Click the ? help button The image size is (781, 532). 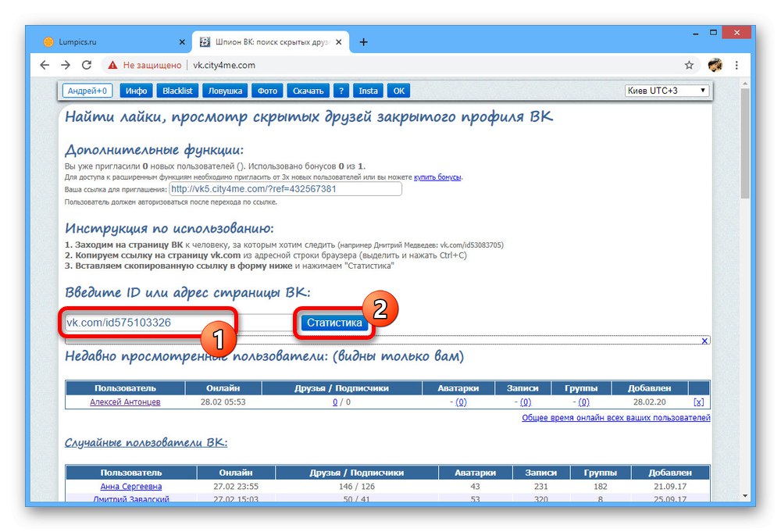[x=341, y=91]
